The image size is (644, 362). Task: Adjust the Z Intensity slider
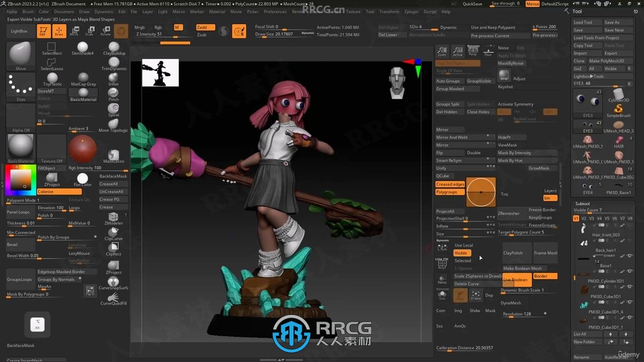(x=164, y=35)
